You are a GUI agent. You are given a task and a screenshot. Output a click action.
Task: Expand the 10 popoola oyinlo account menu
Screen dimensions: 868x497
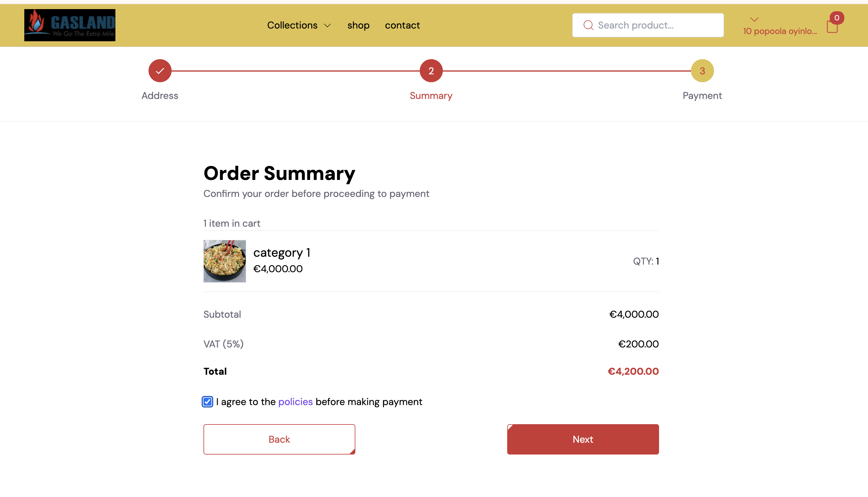(780, 31)
